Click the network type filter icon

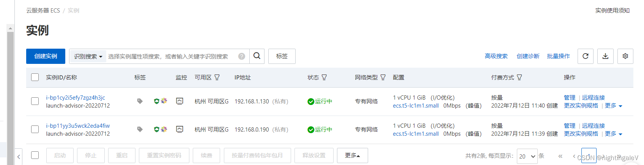[x=383, y=77]
